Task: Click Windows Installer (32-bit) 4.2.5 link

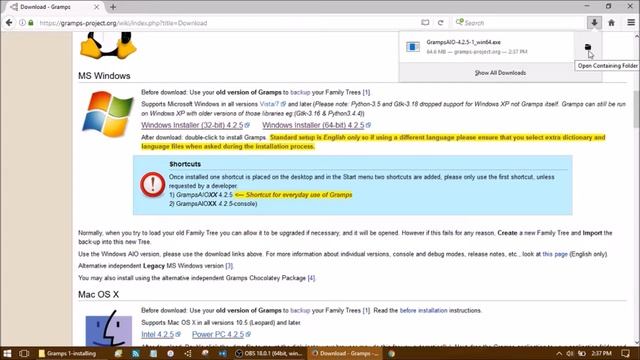Action: [195, 125]
